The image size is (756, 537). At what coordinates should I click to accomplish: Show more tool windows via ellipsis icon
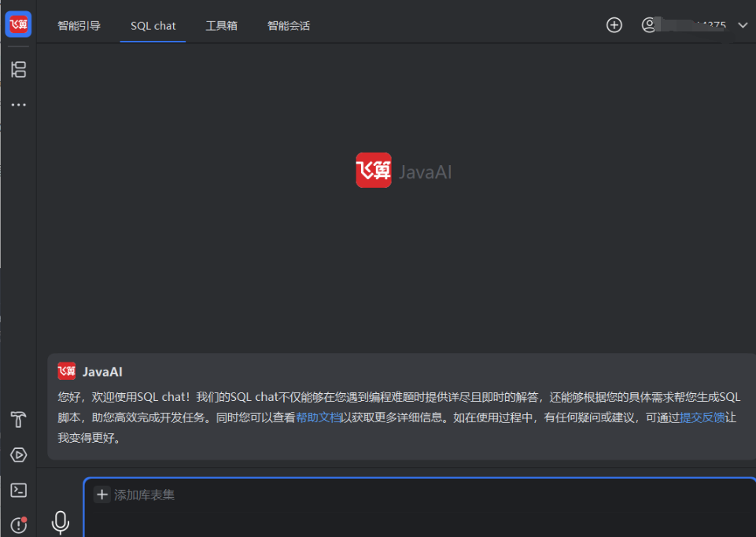pos(18,105)
